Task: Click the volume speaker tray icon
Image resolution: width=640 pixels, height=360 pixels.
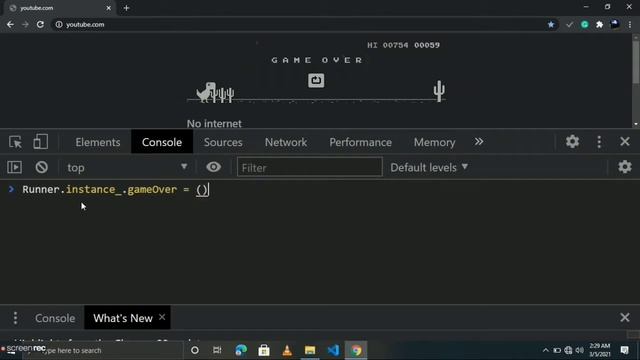Action: (579, 350)
